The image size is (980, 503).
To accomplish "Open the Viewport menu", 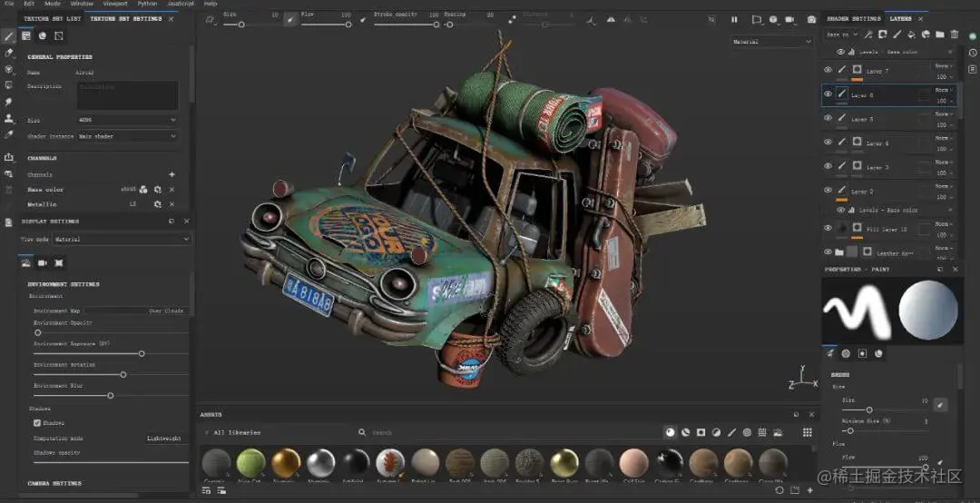I will click(x=114, y=4).
